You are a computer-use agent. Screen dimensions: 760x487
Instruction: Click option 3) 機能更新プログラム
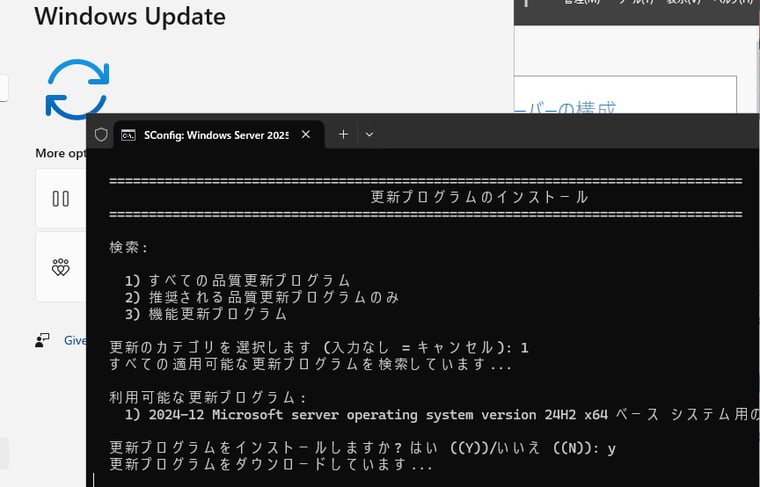click(206, 314)
